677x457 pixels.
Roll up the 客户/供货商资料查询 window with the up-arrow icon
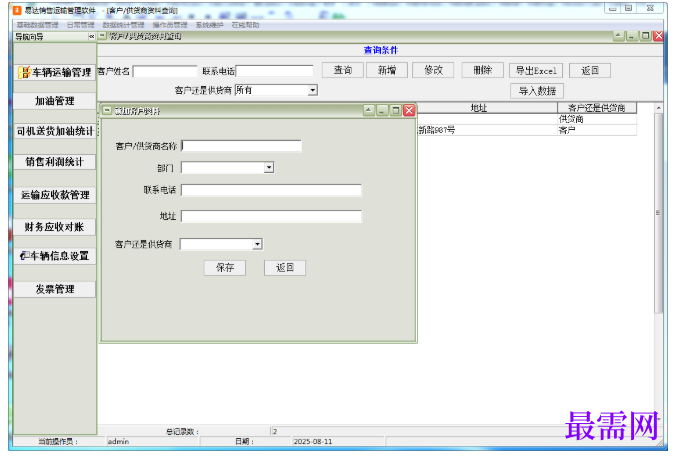(618, 36)
